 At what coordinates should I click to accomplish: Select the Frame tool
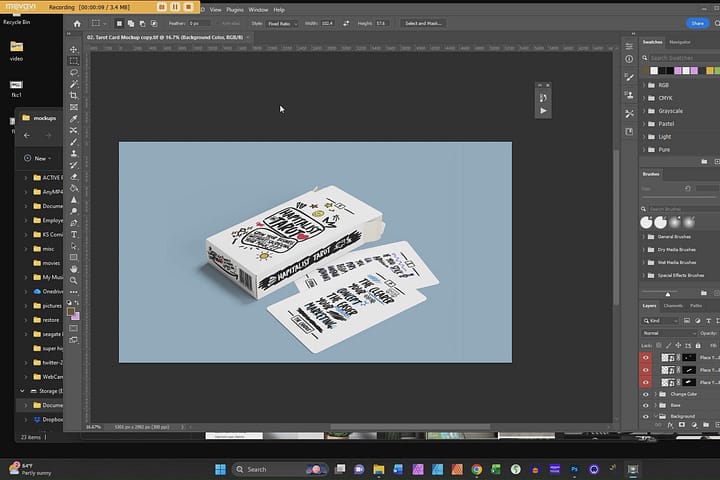tap(73, 107)
